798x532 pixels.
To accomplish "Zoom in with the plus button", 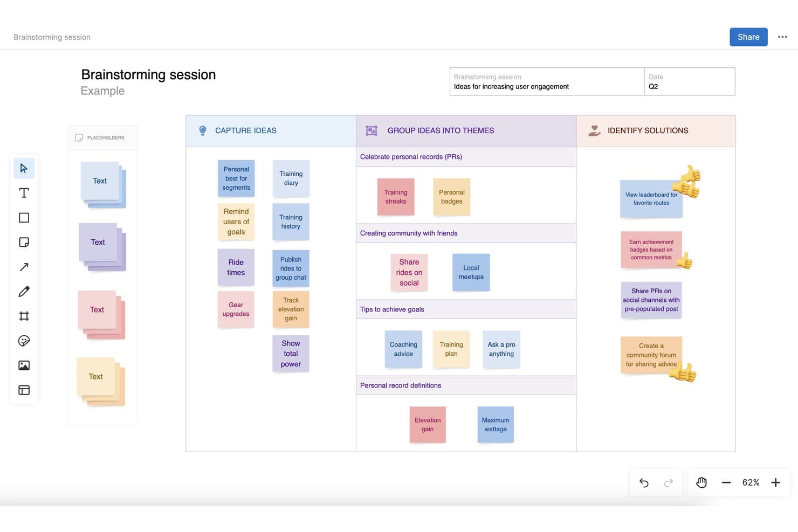I will (775, 482).
